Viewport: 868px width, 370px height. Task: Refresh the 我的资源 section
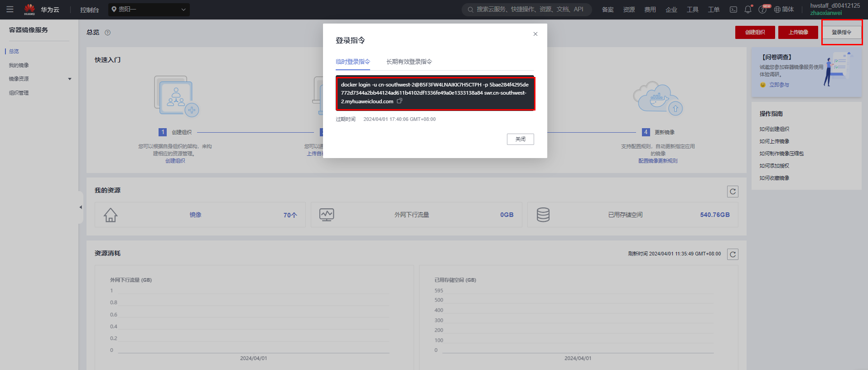coord(733,192)
